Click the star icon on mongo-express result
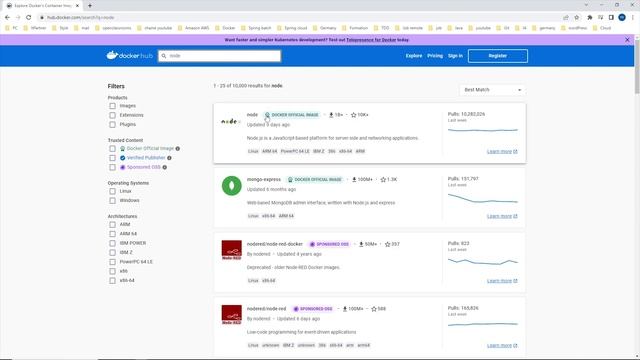Viewport: 640px width, 360px height. pyautogui.click(x=383, y=180)
